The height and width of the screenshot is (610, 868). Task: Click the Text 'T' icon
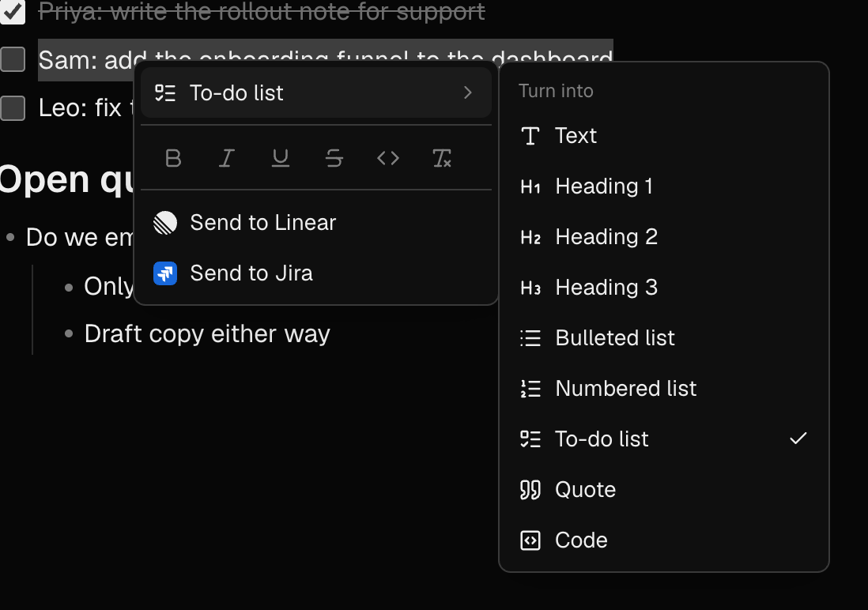pyautogui.click(x=530, y=136)
